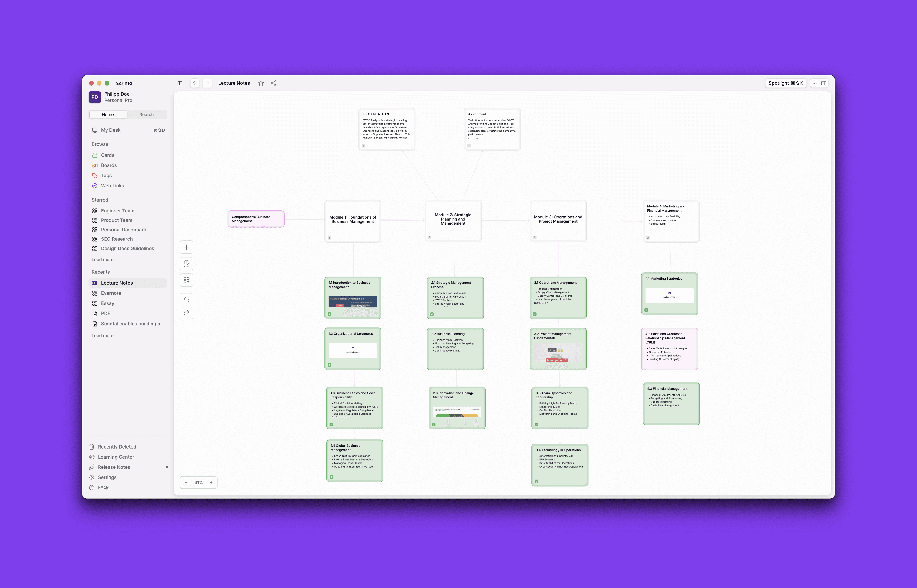Star the Lecture Notes board

[x=261, y=83]
